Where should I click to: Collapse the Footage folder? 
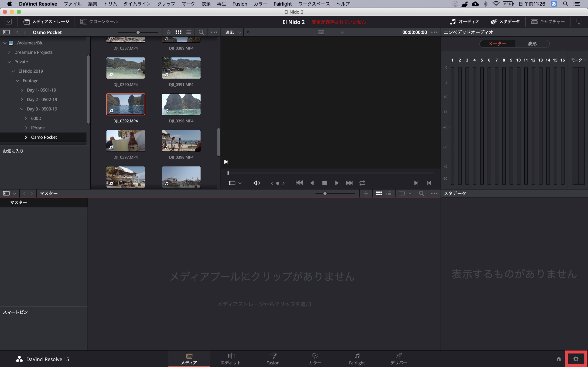tap(17, 81)
